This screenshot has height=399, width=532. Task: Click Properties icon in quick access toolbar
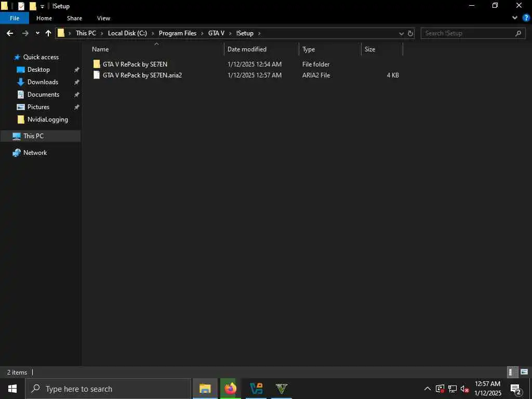[x=21, y=6]
